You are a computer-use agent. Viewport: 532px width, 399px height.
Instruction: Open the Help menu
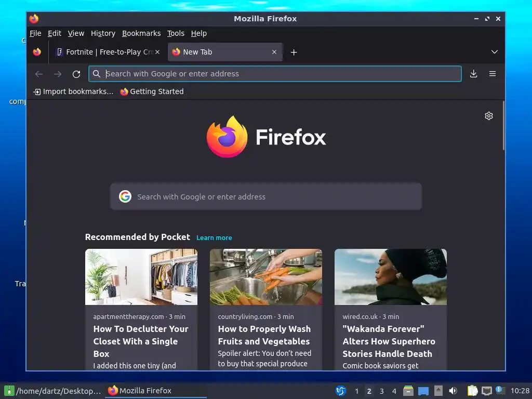pos(198,33)
